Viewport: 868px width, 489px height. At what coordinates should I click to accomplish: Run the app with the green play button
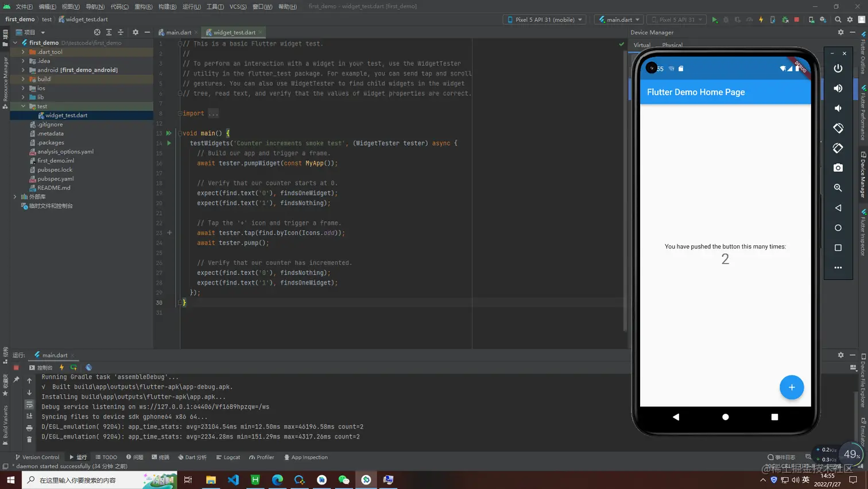pyautogui.click(x=715, y=20)
